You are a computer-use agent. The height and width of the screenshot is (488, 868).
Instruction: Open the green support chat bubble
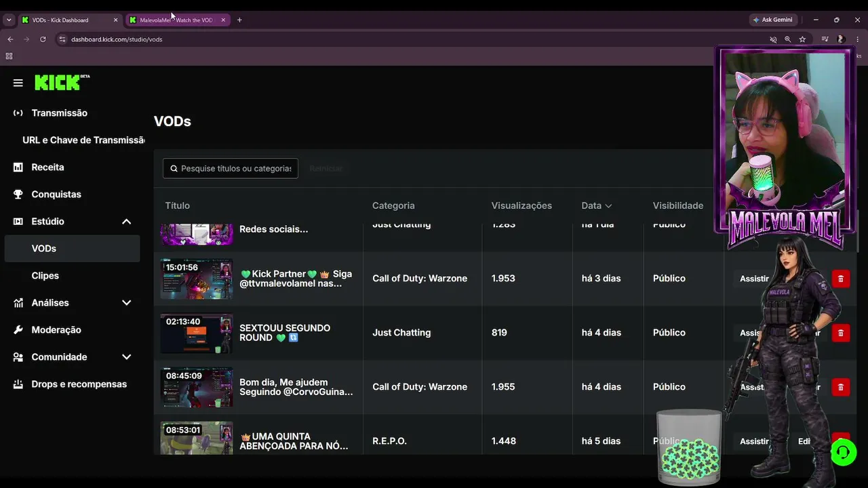click(x=843, y=452)
